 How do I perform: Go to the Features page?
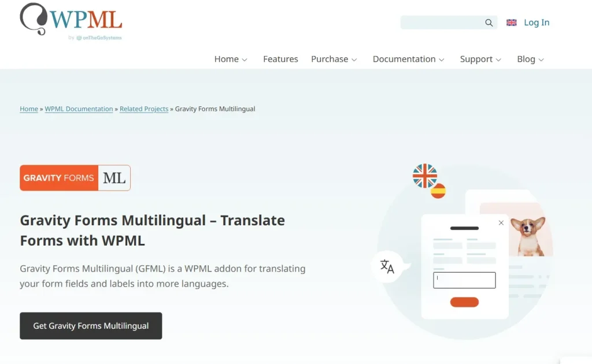tap(280, 59)
